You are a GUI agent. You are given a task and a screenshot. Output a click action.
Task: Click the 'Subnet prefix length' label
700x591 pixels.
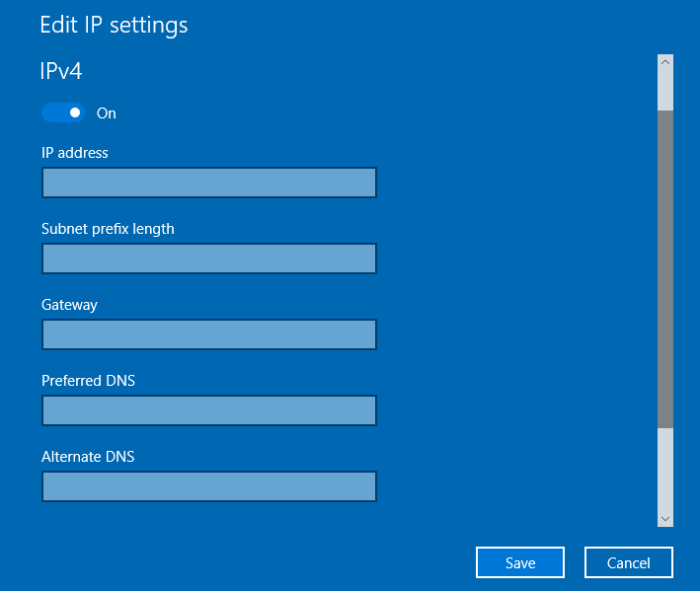click(108, 229)
